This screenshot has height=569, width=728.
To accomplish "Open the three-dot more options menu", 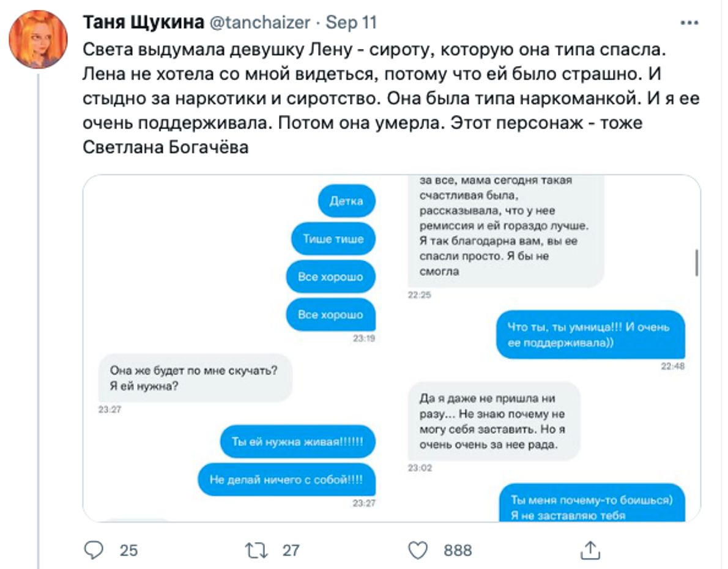I will tap(689, 23).
